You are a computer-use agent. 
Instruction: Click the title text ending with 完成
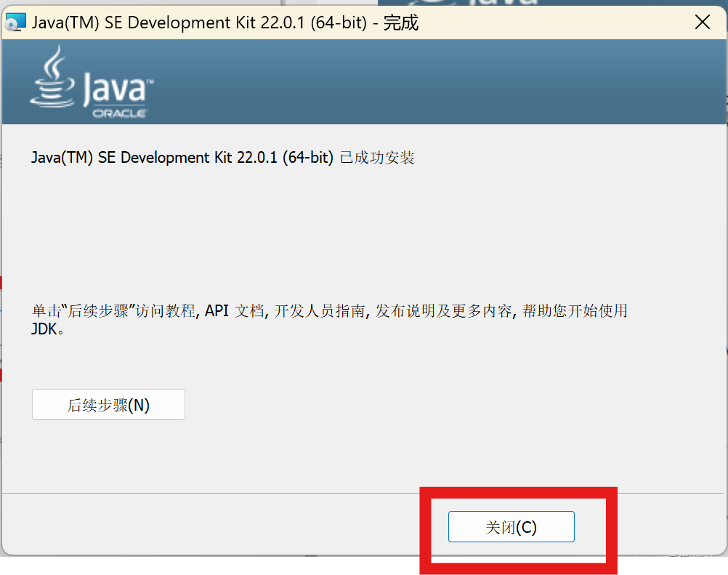click(225, 23)
